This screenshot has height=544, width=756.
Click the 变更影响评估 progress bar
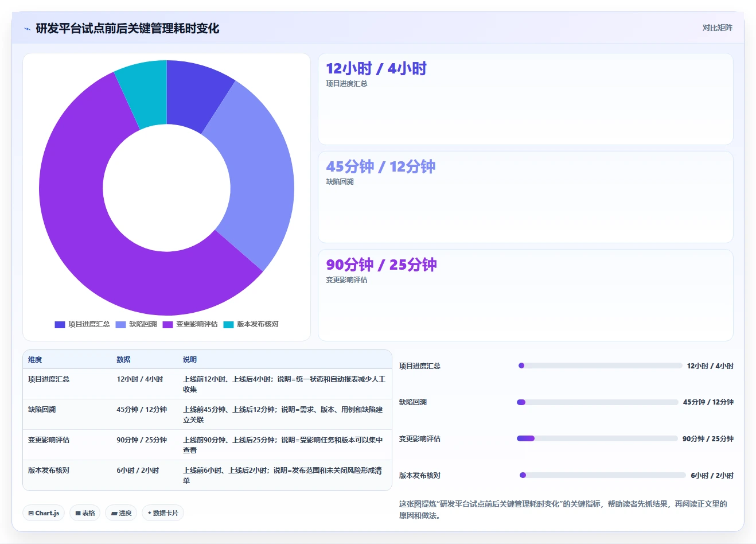point(597,438)
